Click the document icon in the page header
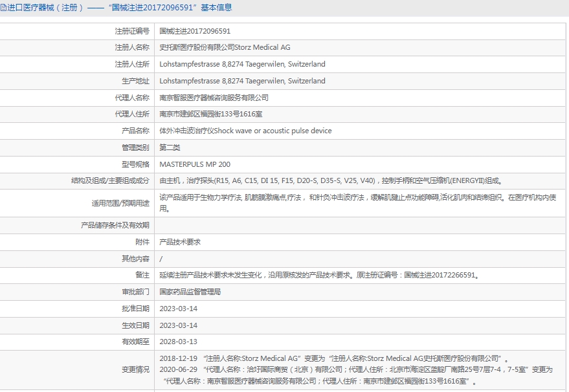569x392 pixels. [4, 8]
